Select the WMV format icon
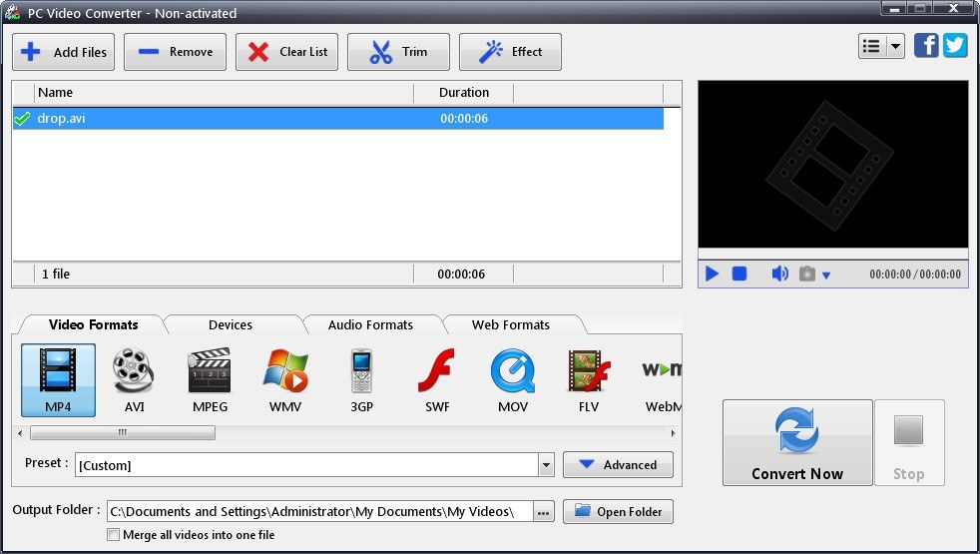Viewport: 980px width, 554px height. [285, 380]
